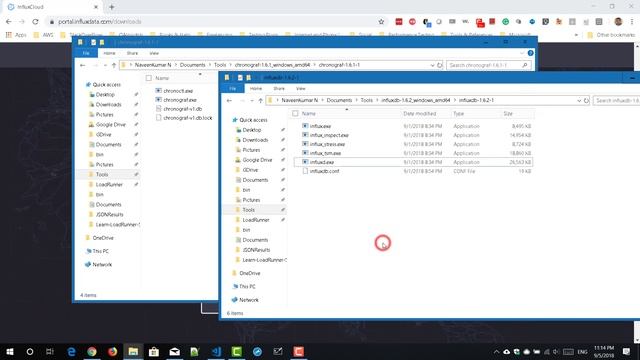Open recent locations dropdown in influxdb window
The height and width of the screenshot is (360, 640).
252,101
